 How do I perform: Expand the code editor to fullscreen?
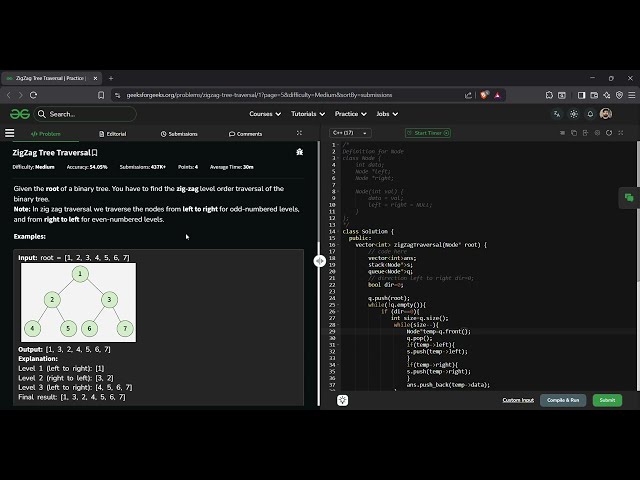pos(620,133)
